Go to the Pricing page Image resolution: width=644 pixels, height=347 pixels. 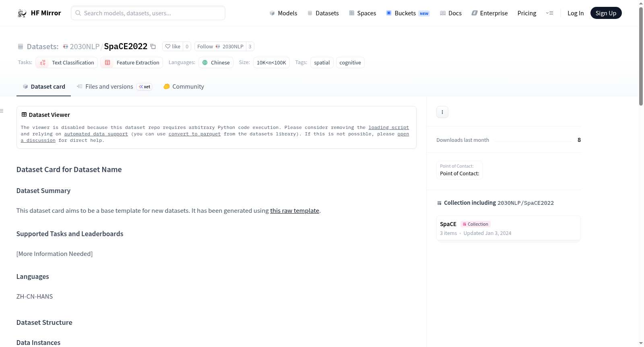click(x=527, y=13)
